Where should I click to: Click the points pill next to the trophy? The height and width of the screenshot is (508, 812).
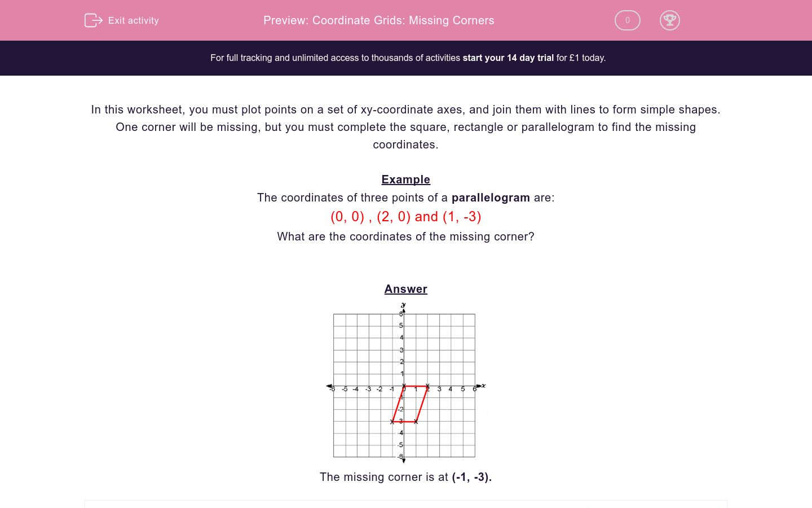(627, 20)
